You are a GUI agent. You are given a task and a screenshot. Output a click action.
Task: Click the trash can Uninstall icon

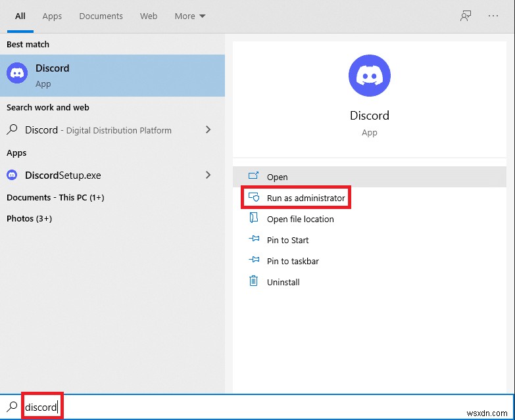point(254,281)
